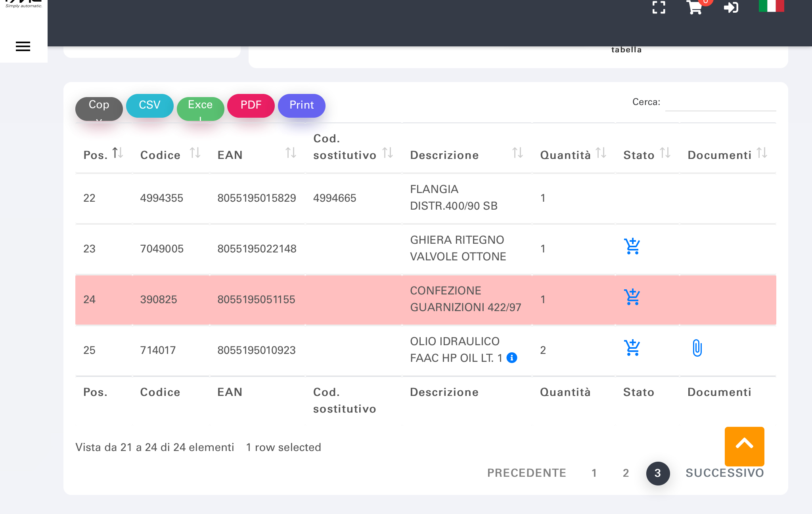Add GHIERA RITEGNO item to cart

click(x=632, y=246)
